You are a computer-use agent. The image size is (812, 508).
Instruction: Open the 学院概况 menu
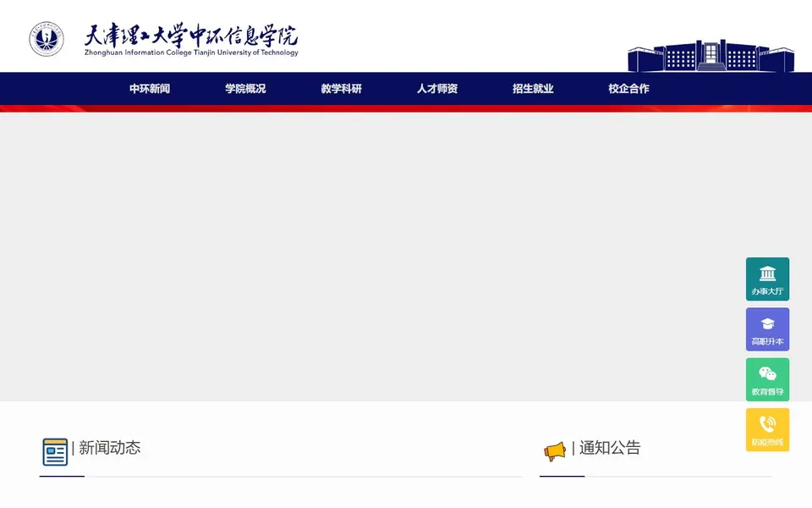(245, 89)
